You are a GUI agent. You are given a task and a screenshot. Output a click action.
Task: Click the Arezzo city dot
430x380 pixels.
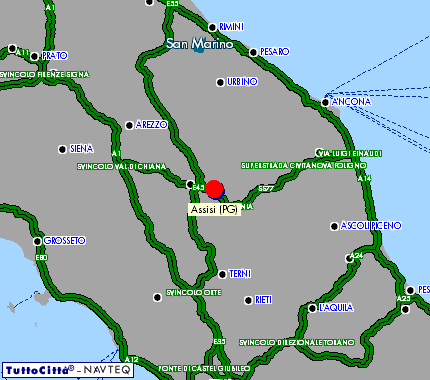(129, 126)
